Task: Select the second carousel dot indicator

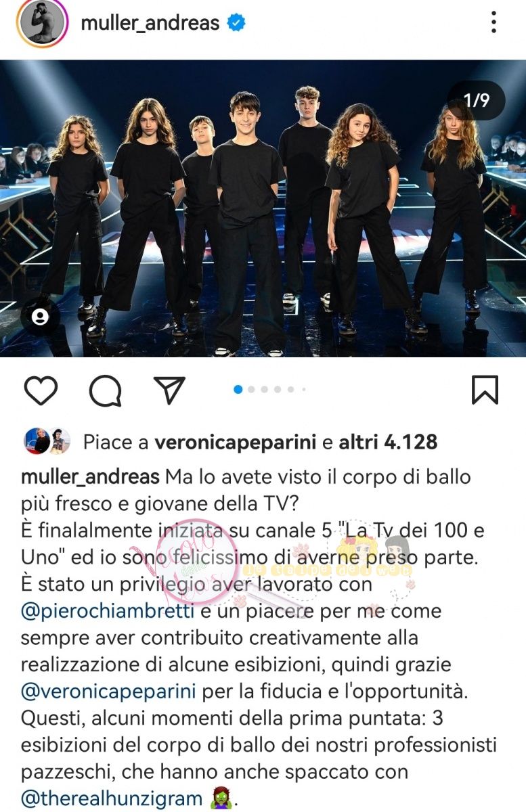Action: tap(252, 389)
